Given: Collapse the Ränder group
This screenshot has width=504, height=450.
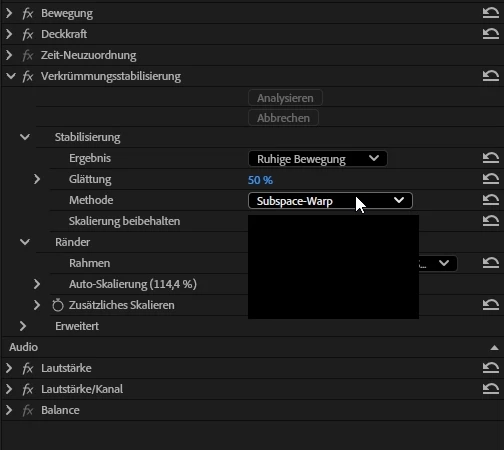Looking at the screenshot, I should coord(25,242).
